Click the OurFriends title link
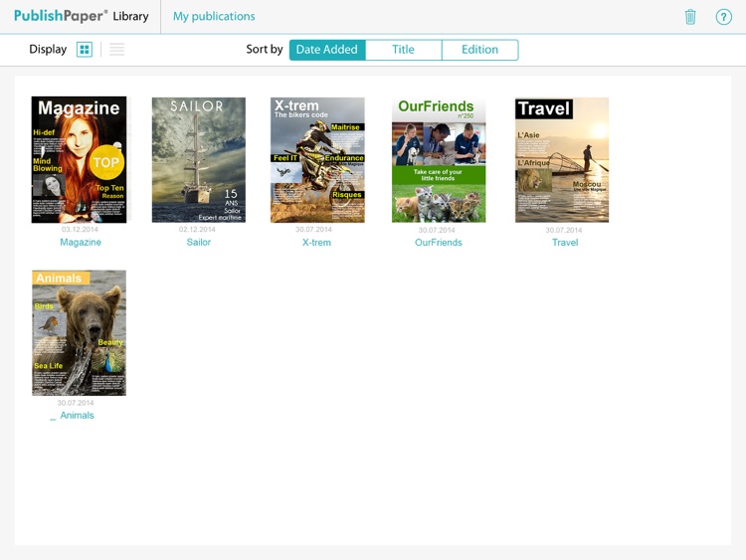Screen dimensions: 746x560 pyautogui.click(x=439, y=243)
